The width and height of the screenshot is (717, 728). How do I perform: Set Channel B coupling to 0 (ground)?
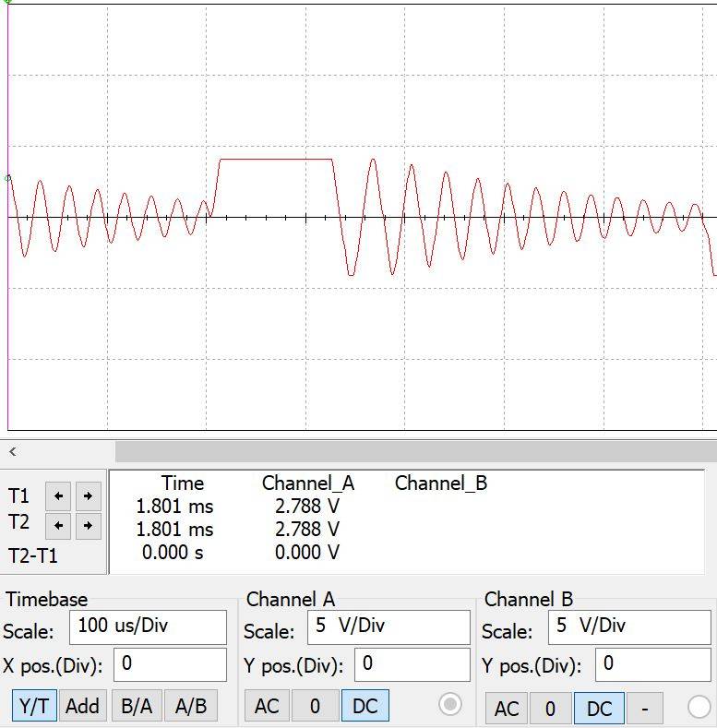pos(551,709)
